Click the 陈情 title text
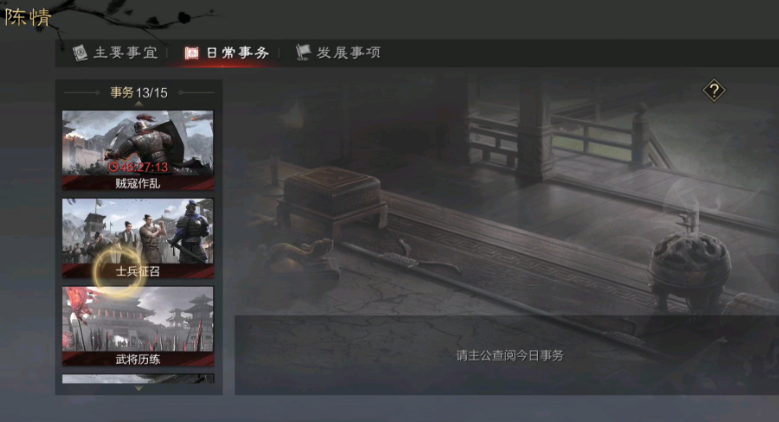The width and height of the screenshot is (779, 422). pos(28,17)
